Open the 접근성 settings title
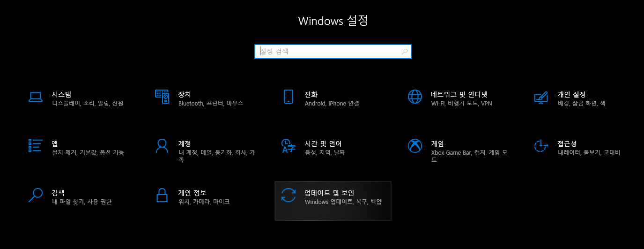This screenshot has height=249, width=644. pyautogui.click(x=567, y=143)
